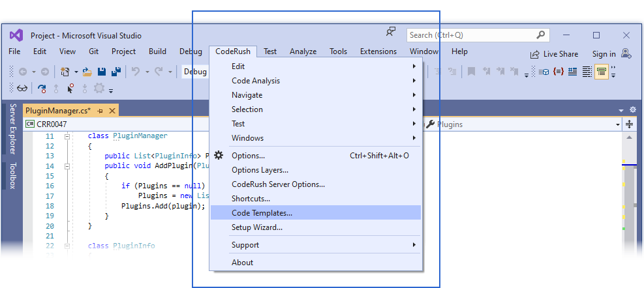The height and width of the screenshot is (288, 644).
Task: Expand the Support submenu
Action: pos(315,245)
